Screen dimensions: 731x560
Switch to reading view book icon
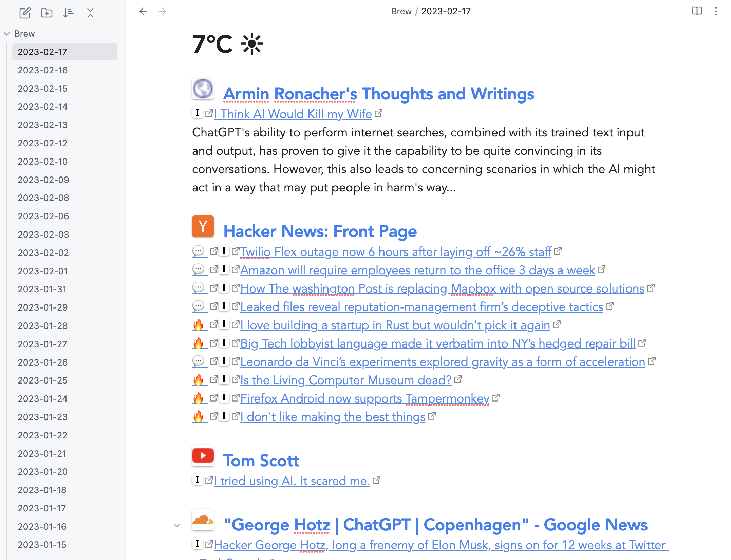[x=697, y=11]
